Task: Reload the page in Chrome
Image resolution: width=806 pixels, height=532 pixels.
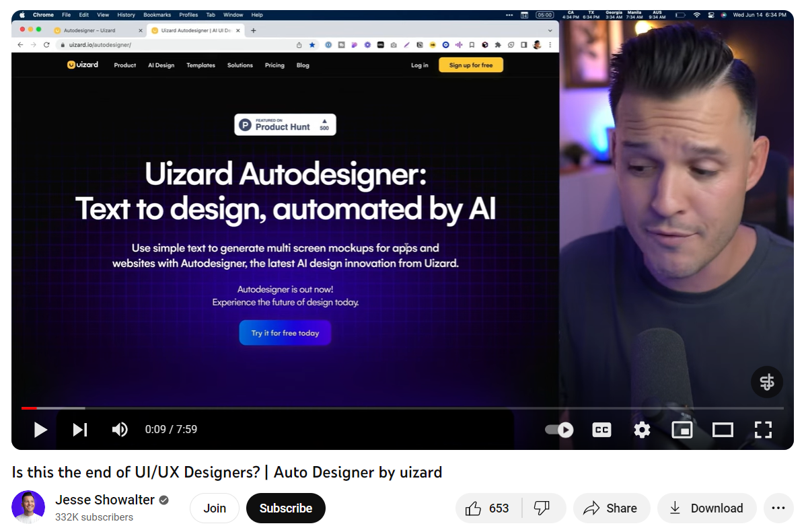Action: (46, 44)
